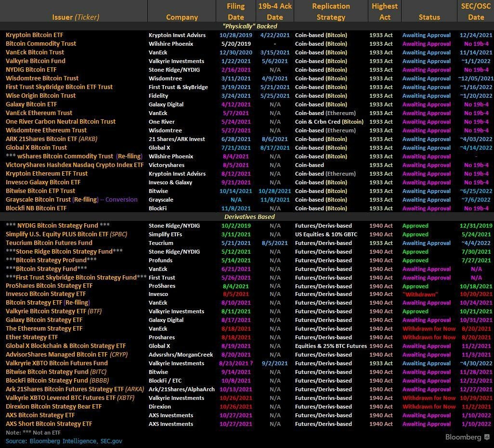
Task: Select ProShares Bitcoin Strategy ETF issuer name
Action: point(49,285)
